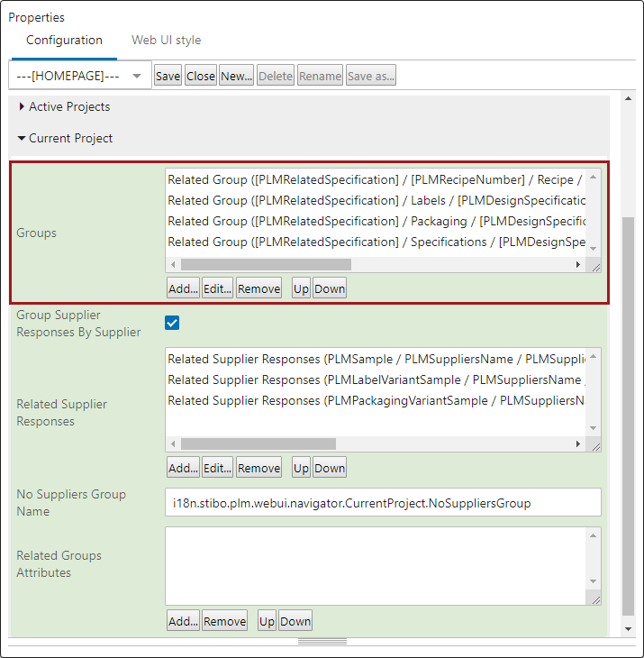
Task: Uncheck Group Supplier Responses By Supplier
Action: pos(172,323)
